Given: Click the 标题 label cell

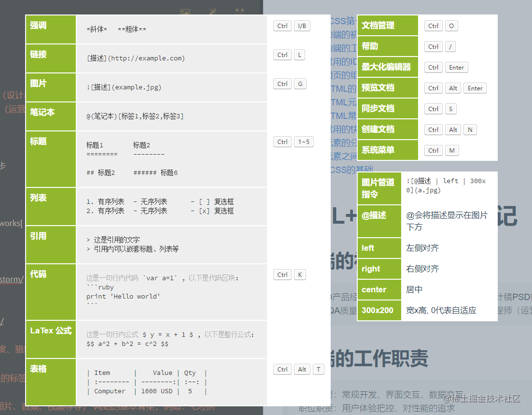Looking at the screenshot, I should pyautogui.click(x=51, y=159).
